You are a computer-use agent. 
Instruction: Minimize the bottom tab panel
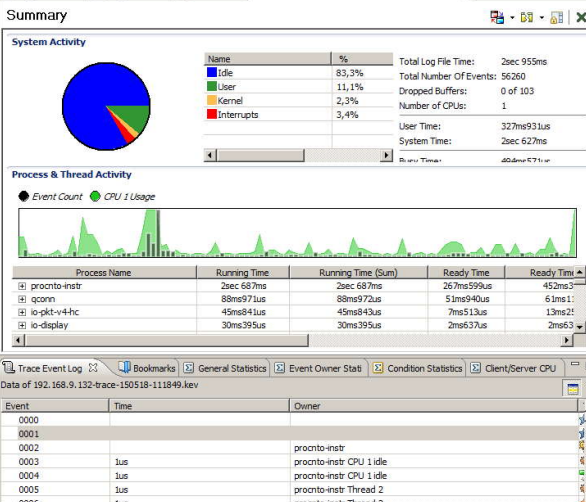point(575,364)
